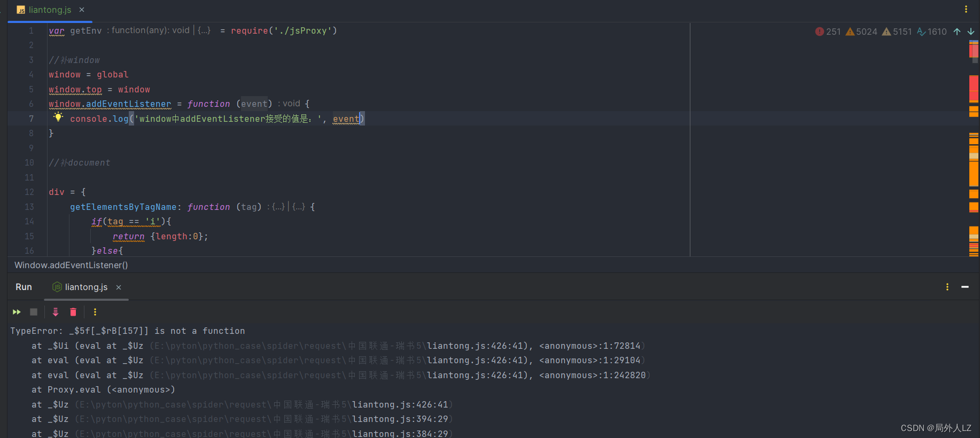
Task: Click the yellow lightbulb quick-fix icon
Action: (x=58, y=117)
